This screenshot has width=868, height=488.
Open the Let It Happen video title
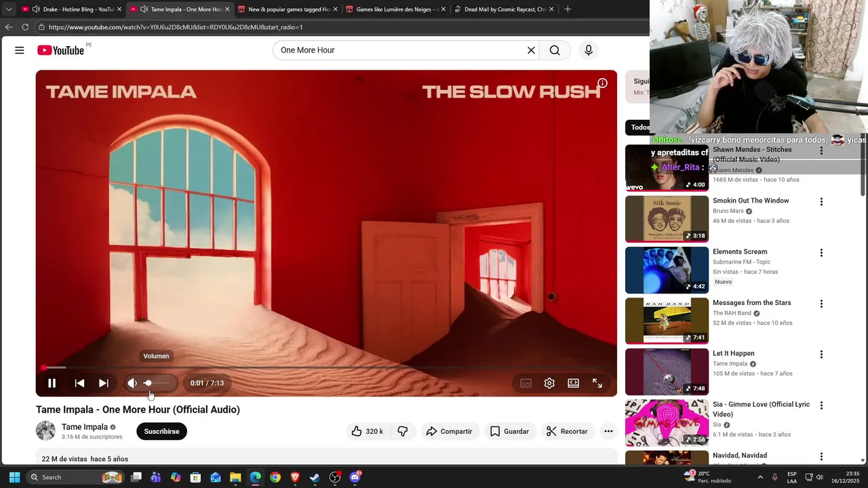pos(734,353)
